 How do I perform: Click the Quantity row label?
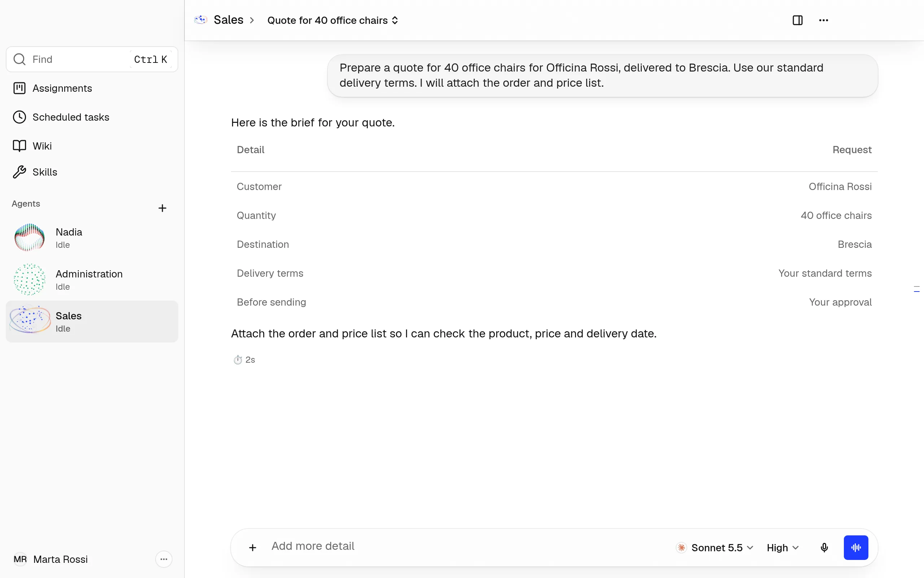pyautogui.click(x=256, y=216)
